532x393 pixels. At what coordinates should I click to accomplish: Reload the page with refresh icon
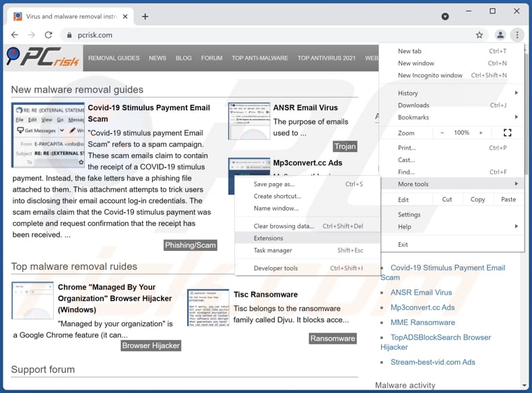[x=48, y=35]
